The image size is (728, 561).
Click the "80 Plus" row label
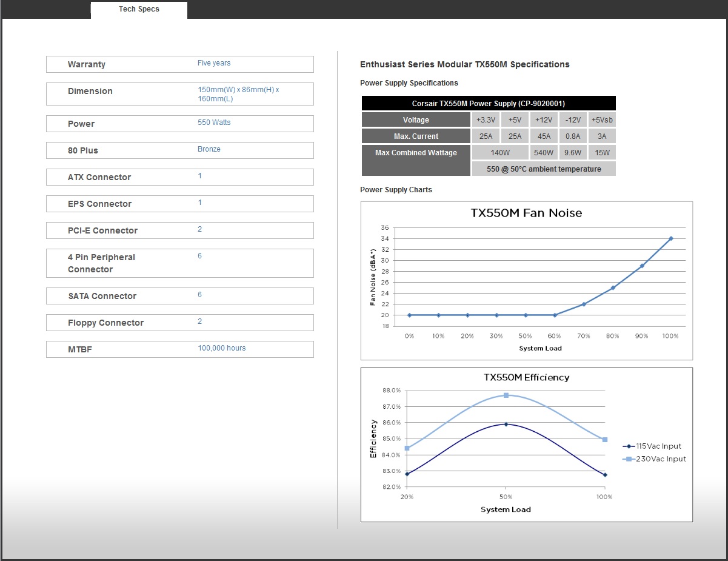(83, 150)
